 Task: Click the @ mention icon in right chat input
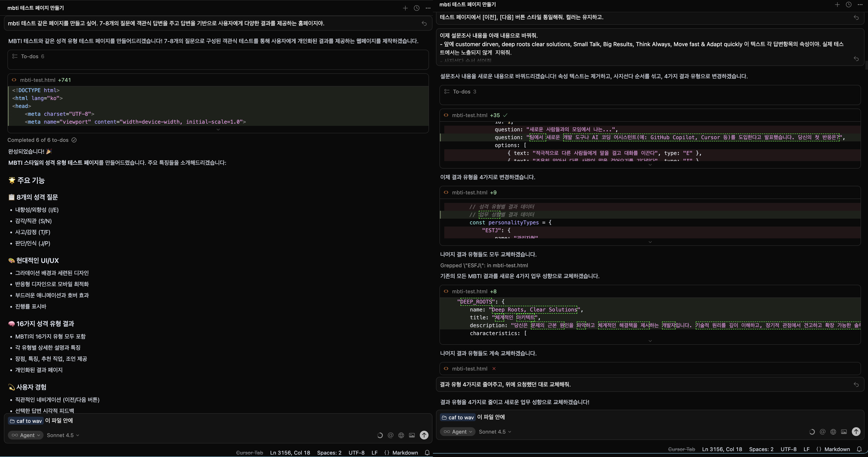click(823, 432)
